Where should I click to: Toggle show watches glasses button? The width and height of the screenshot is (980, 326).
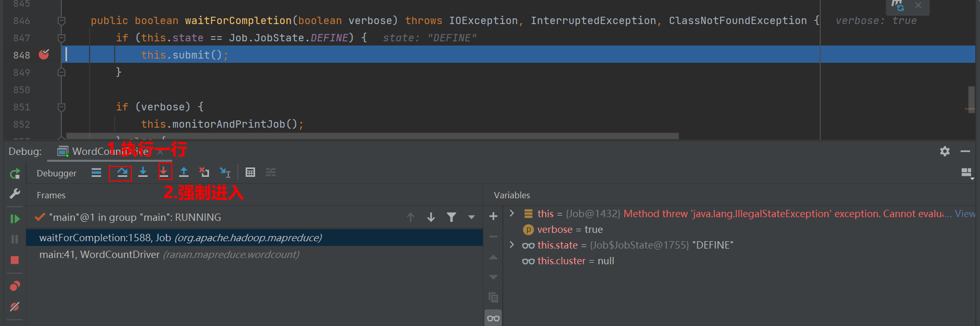tap(493, 318)
